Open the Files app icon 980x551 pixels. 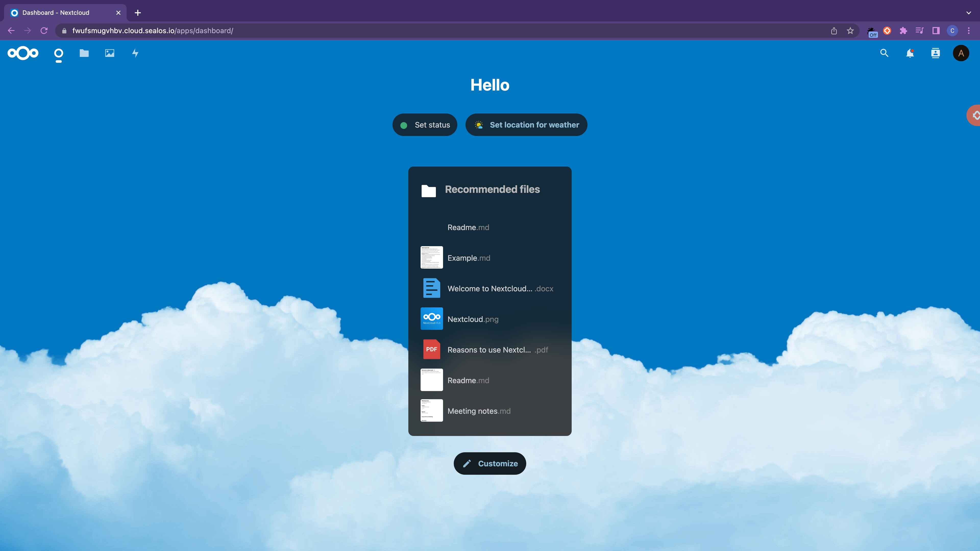[x=84, y=53]
